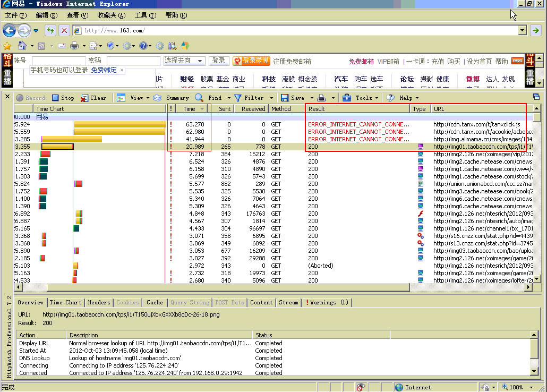The image size is (547, 392).
Task: Open the 工具(T) menu
Action: point(145,15)
